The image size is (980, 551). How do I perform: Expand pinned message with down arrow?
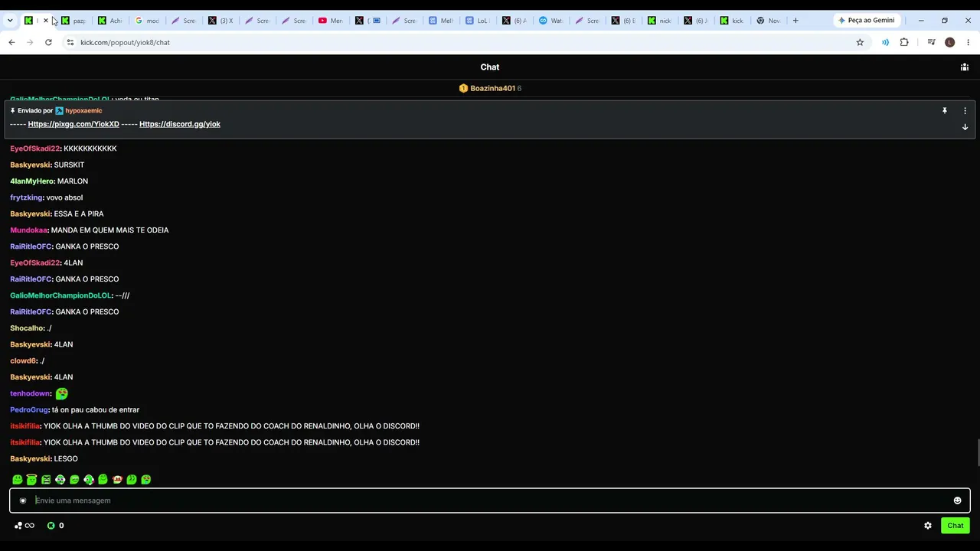coord(965,127)
